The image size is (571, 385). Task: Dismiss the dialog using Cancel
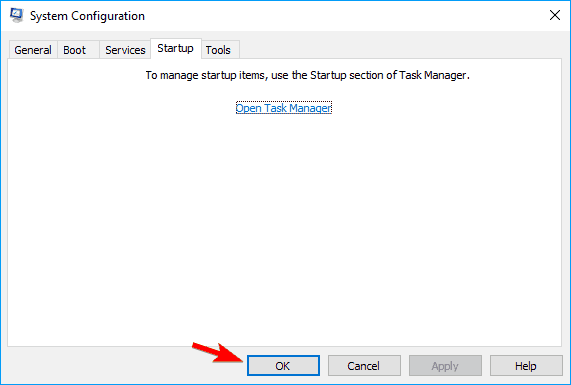(x=364, y=366)
